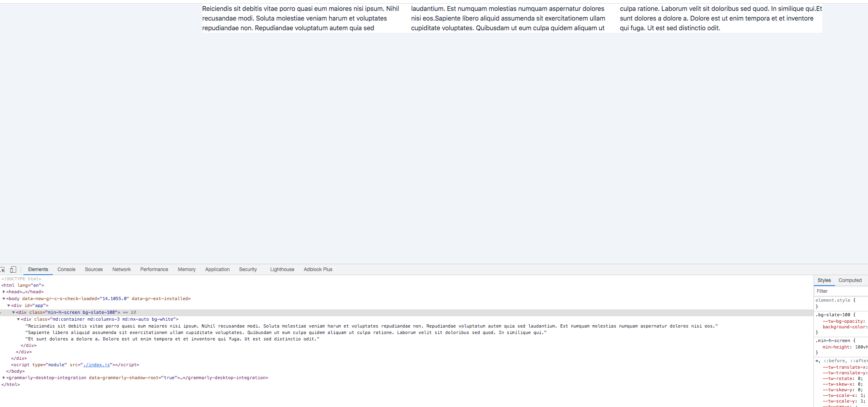Image resolution: width=868 pixels, height=407 pixels.
Task: Collapse the body element
Action: click(x=3, y=298)
